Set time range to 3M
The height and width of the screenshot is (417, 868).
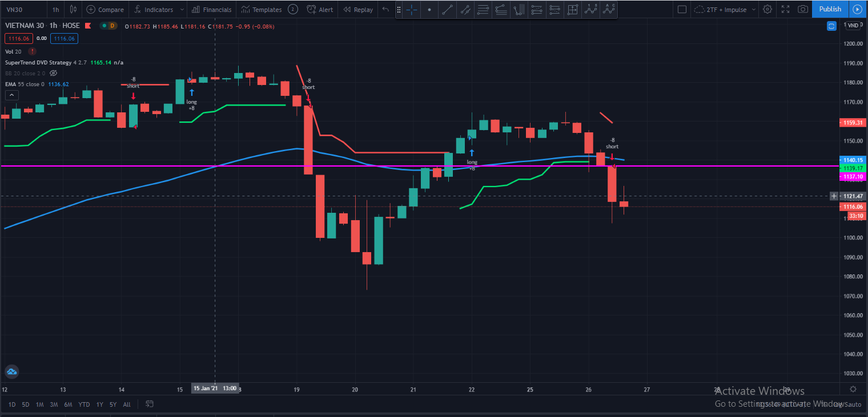pos(54,404)
